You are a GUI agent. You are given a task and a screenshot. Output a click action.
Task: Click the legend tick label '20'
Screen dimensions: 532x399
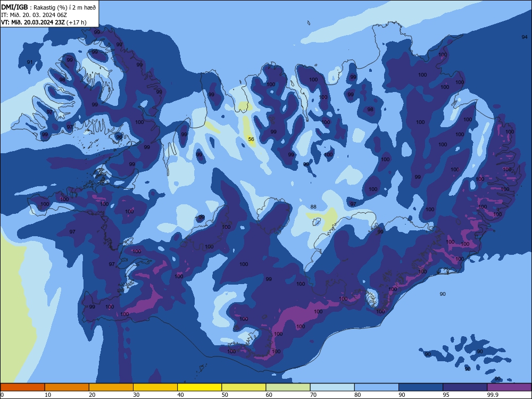[x=92, y=395]
